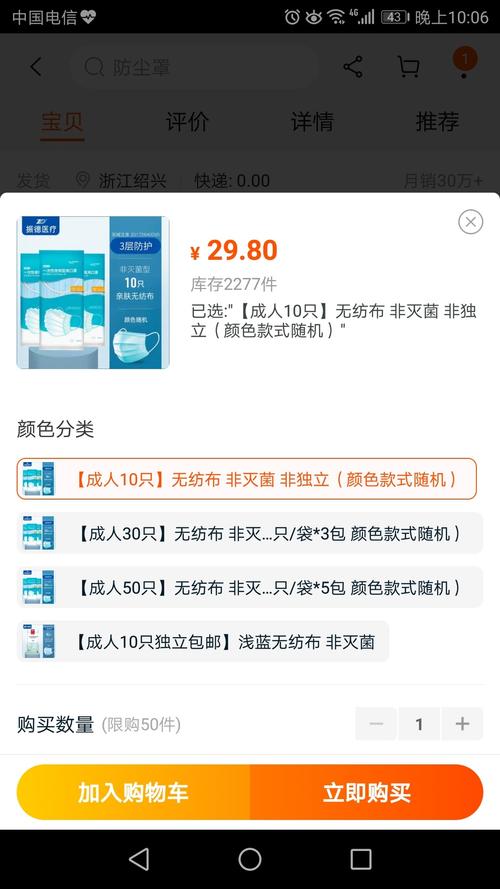Select the 成人50只 5包 option
Viewport: 500px width, 889px height.
pyautogui.click(x=249, y=587)
